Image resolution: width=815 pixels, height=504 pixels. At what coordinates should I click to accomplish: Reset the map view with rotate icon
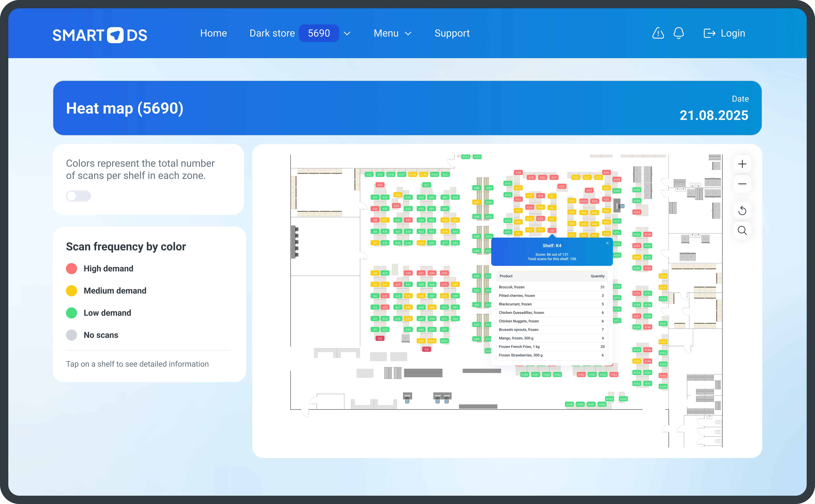pyautogui.click(x=742, y=211)
